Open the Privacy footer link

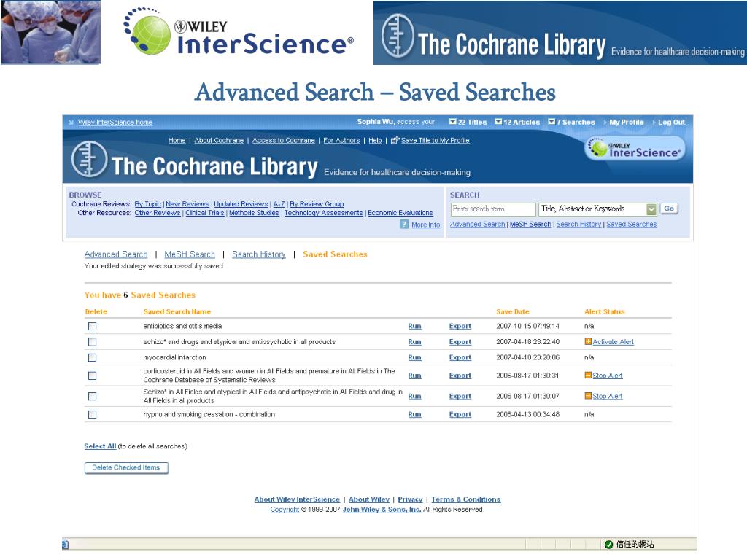click(410, 499)
